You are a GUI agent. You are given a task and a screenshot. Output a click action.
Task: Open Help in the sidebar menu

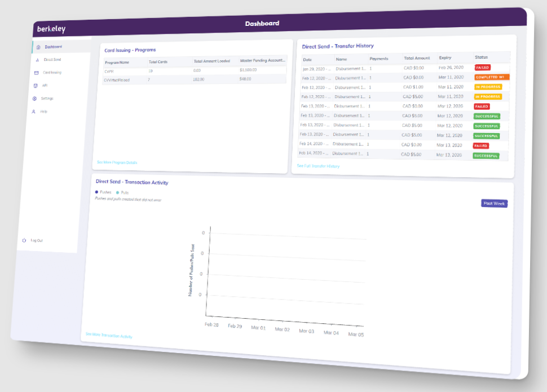[43, 112]
